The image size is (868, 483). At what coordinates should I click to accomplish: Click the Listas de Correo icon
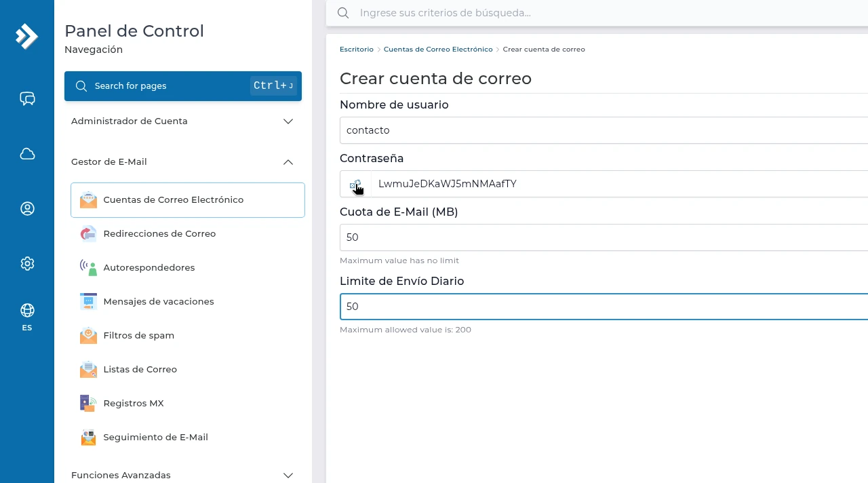pyautogui.click(x=88, y=370)
